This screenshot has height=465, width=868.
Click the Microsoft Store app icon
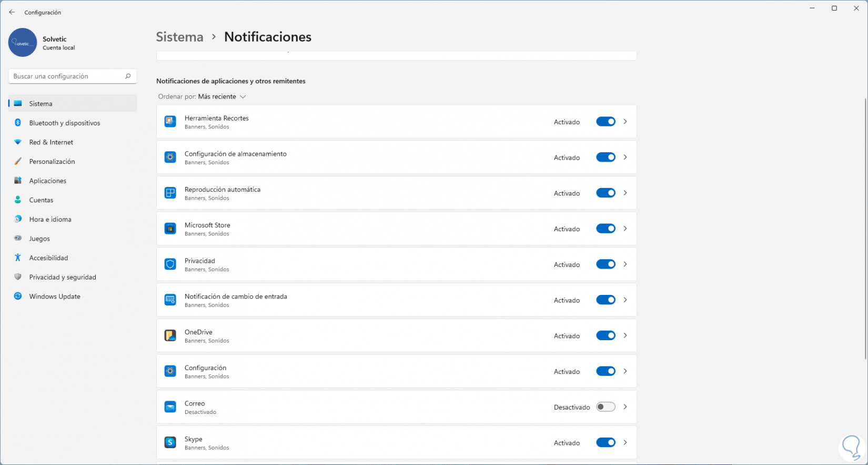pyautogui.click(x=170, y=229)
